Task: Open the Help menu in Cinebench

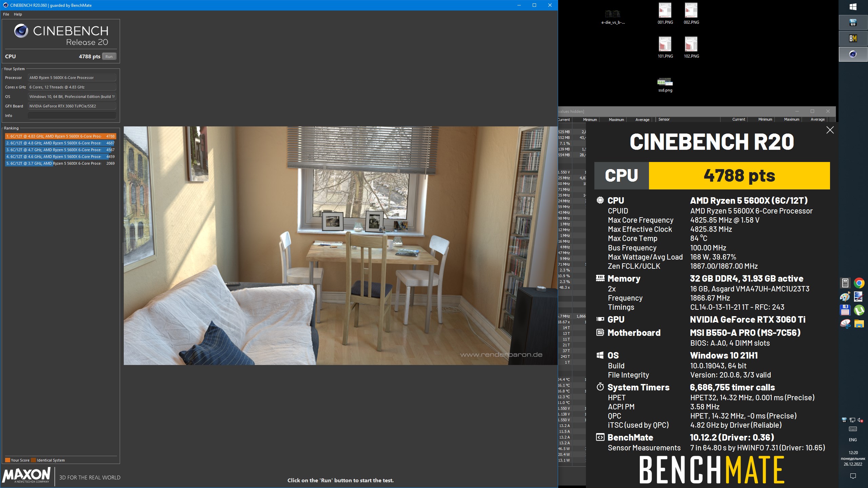Action: [x=18, y=14]
